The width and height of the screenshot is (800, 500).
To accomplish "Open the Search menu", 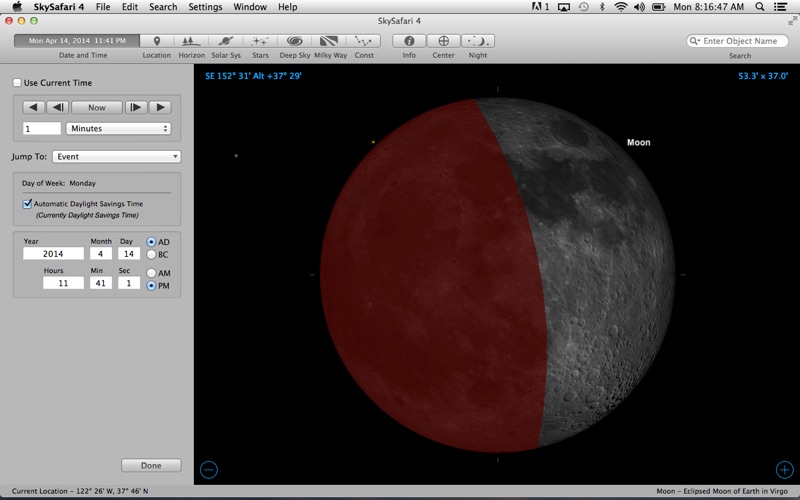I will 163,7.
